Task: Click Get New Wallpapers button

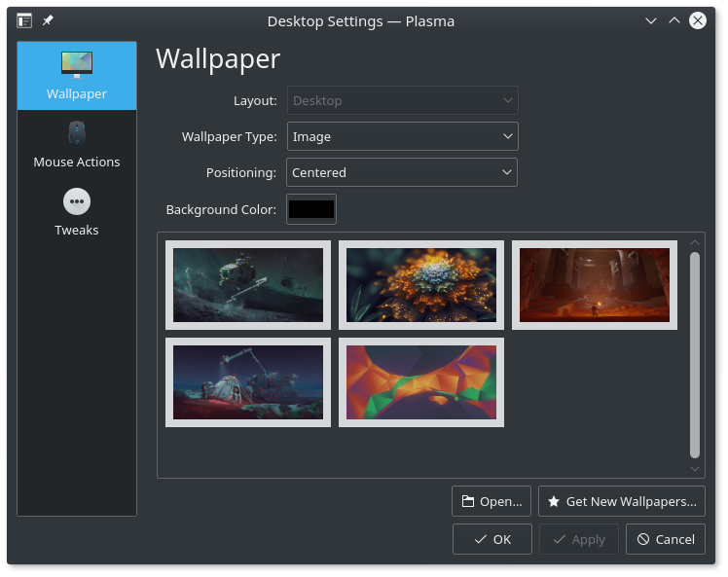Action: tap(621, 501)
